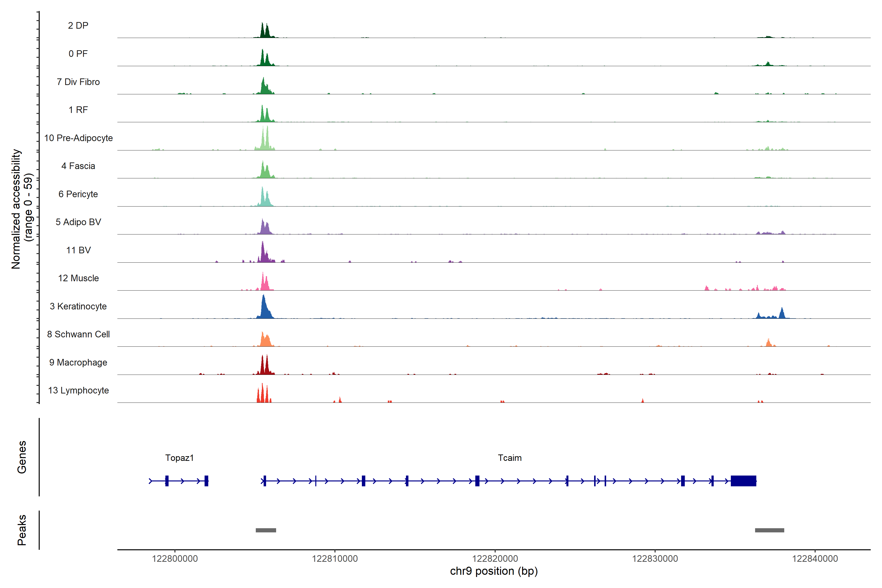Click the Topaz1 gene label
The image size is (882, 588).
point(179,458)
